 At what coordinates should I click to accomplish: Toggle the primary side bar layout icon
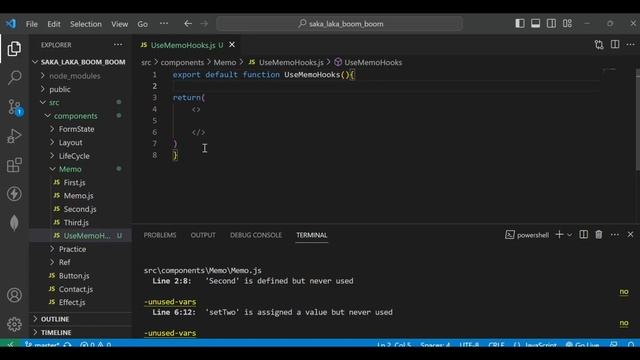(x=520, y=23)
